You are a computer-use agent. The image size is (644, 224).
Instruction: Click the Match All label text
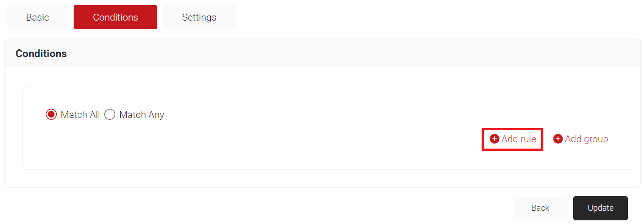[x=80, y=115]
